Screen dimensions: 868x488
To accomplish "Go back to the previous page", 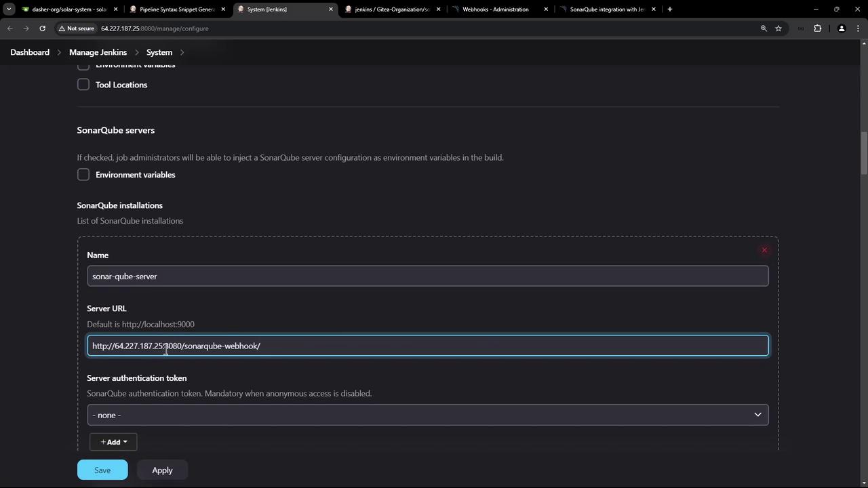I will (9, 28).
